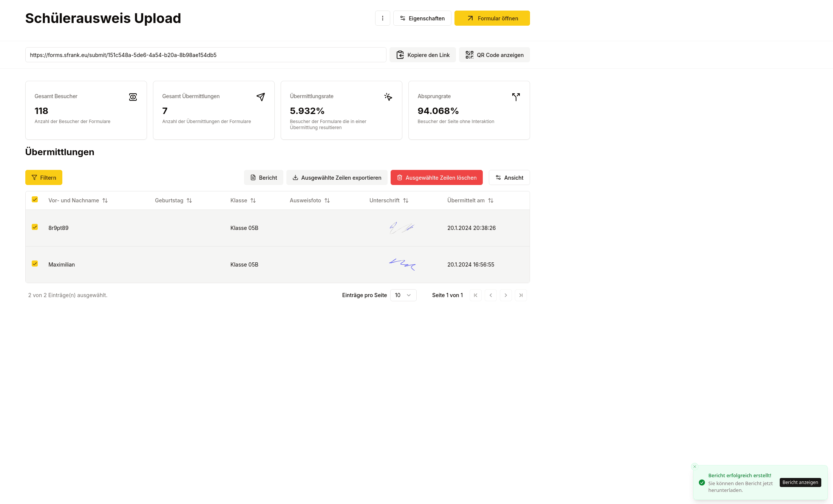The height and width of the screenshot is (504, 833).
Task: Sort by Geburtstag column arrows
Action: pos(189,200)
